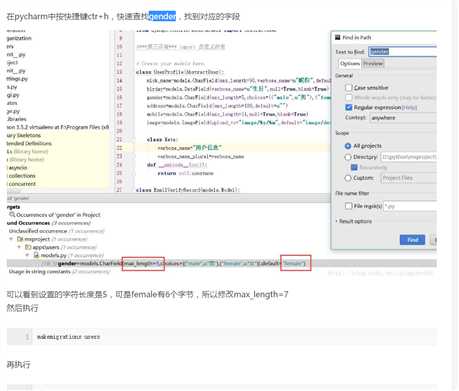Click the Text to find input field
This screenshot has width=459, height=391.
[x=402, y=51]
